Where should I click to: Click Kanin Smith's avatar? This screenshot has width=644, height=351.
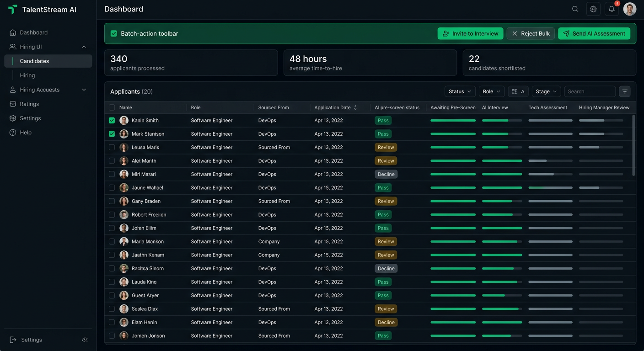pyautogui.click(x=124, y=120)
